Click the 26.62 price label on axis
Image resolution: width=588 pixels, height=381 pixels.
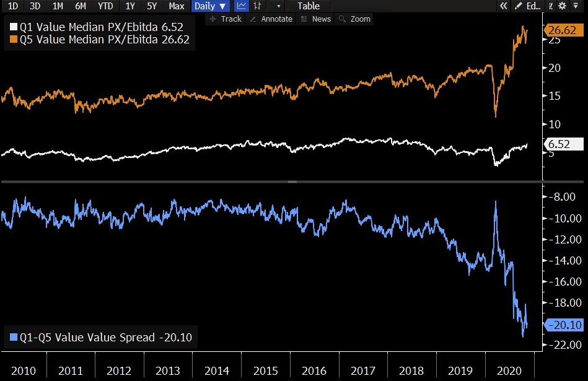coord(562,28)
